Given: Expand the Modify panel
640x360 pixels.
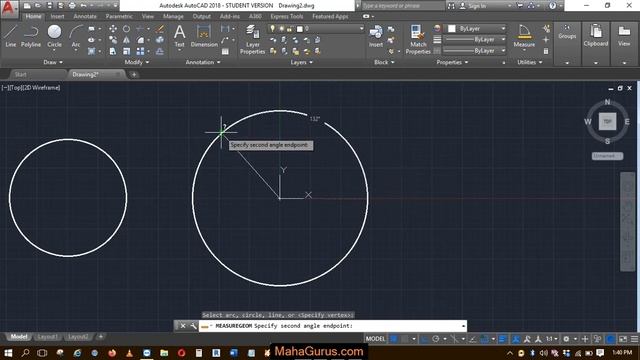Looking at the screenshot, I should pyautogui.click(x=137, y=62).
